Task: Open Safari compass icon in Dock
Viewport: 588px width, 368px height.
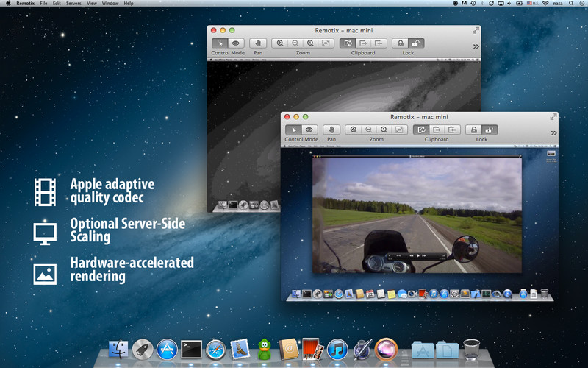Action: (215, 350)
